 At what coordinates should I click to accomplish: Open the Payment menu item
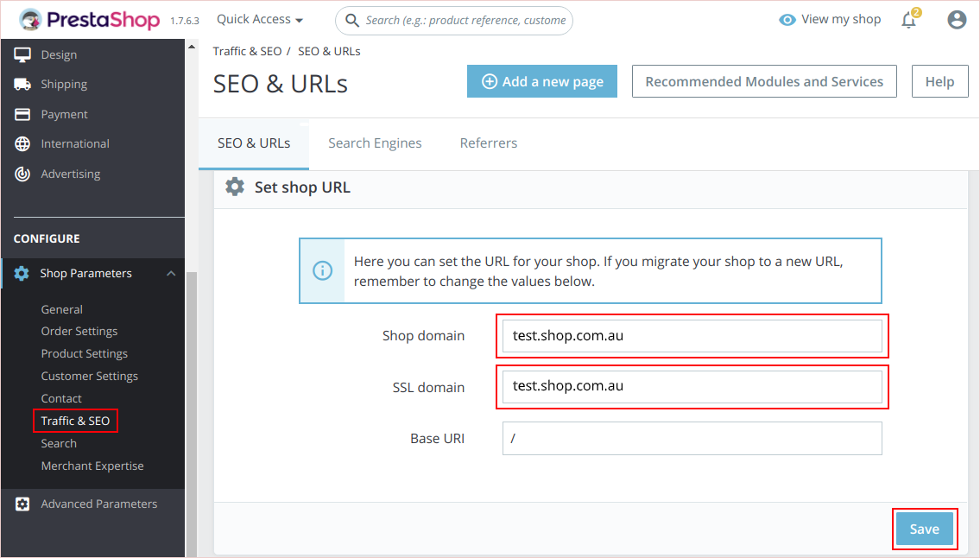[65, 115]
